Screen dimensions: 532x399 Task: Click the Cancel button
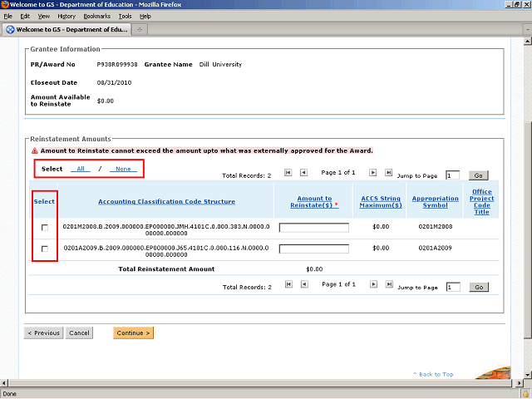(79, 333)
